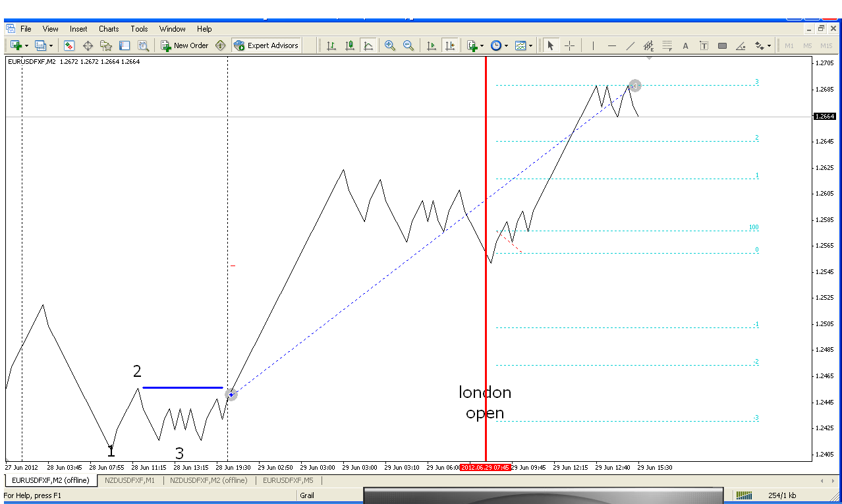Select the Equidistant Channel tool
The width and height of the screenshot is (842, 504).
click(x=648, y=45)
